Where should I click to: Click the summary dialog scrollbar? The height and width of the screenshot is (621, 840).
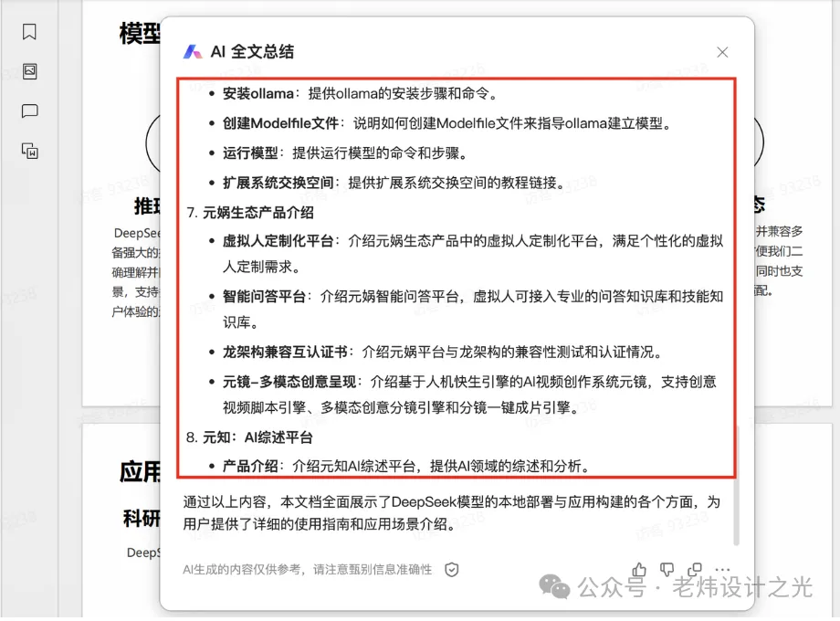(x=737, y=485)
